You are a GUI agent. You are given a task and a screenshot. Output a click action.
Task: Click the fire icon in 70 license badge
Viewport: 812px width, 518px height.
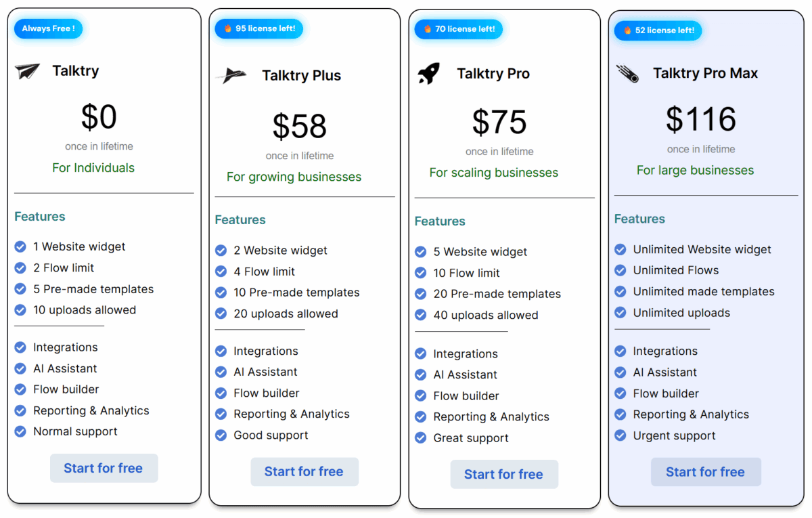[x=428, y=29]
